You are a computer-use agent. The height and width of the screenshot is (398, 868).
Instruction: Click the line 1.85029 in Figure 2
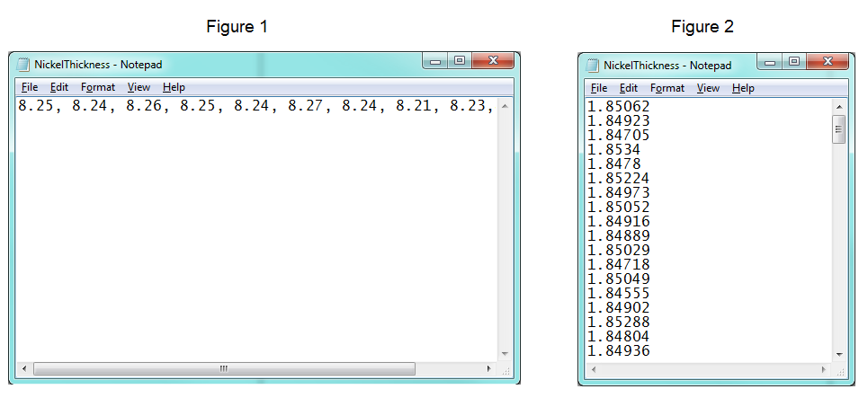[618, 250]
